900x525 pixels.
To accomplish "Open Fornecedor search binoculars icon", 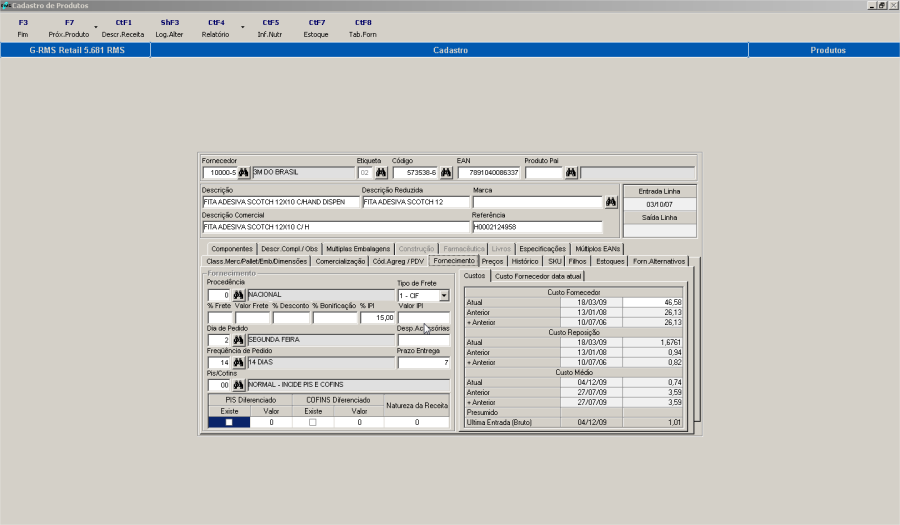I will (x=243, y=172).
